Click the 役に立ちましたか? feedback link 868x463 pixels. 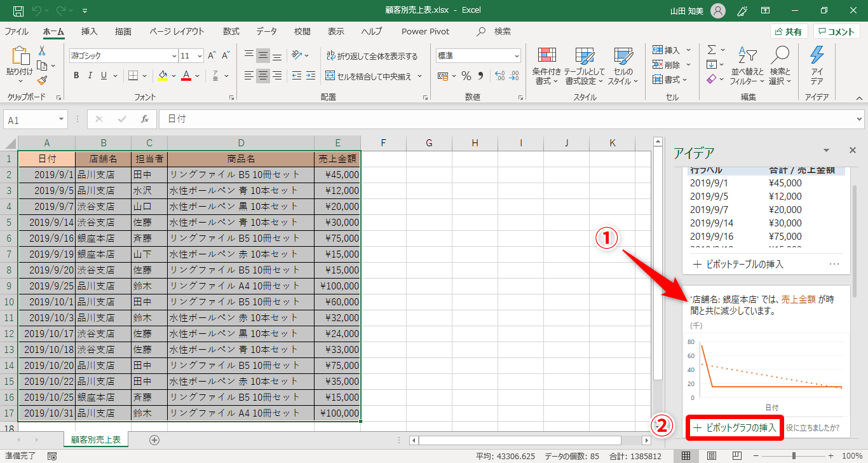pos(813,427)
